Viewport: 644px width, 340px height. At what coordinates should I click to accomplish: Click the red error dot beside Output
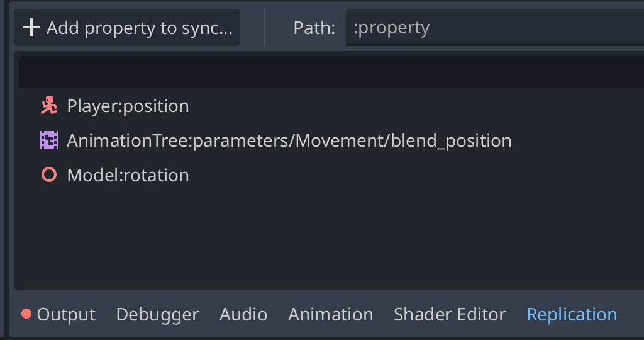[26, 314]
